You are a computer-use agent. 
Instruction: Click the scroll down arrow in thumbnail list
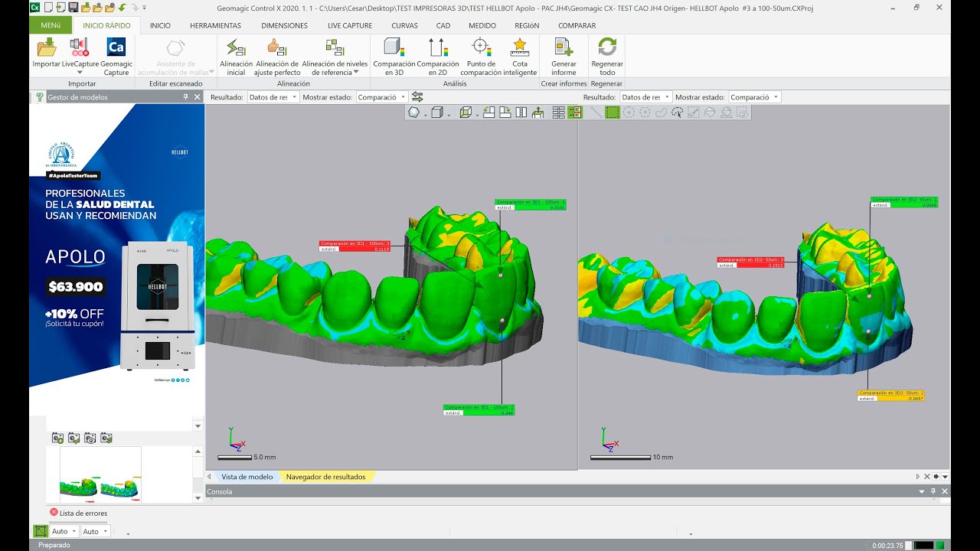tap(198, 498)
